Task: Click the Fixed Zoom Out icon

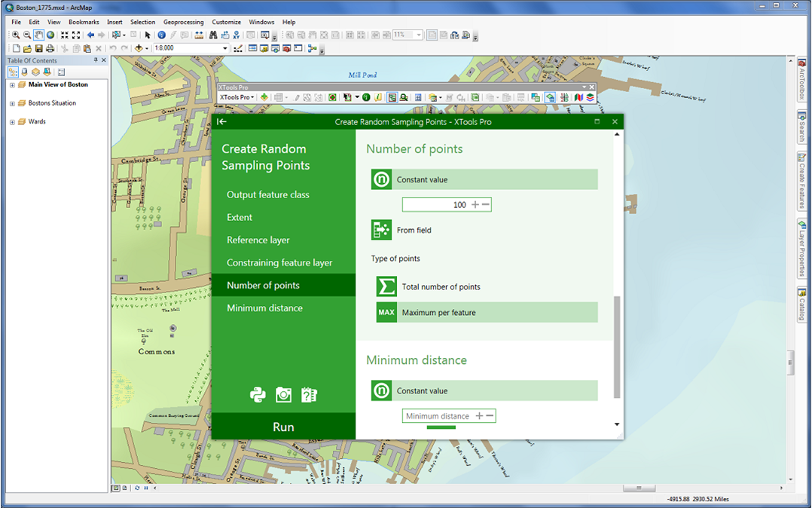Action: click(x=76, y=35)
